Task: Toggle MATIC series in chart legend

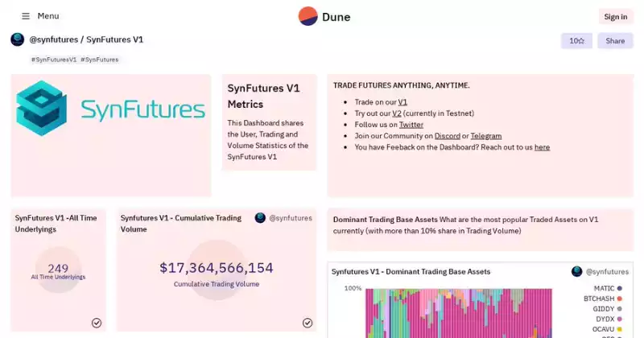Action: point(604,288)
